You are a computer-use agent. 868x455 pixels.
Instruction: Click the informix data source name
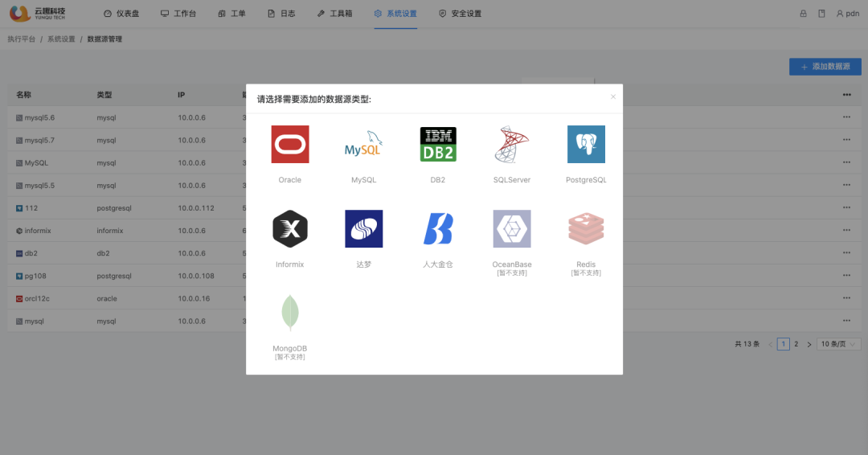pyautogui.click(x=38, y=231)
